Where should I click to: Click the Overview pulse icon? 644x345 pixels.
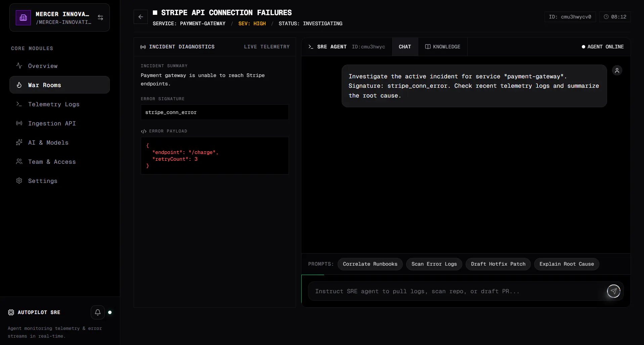click(x=19, y=66)
